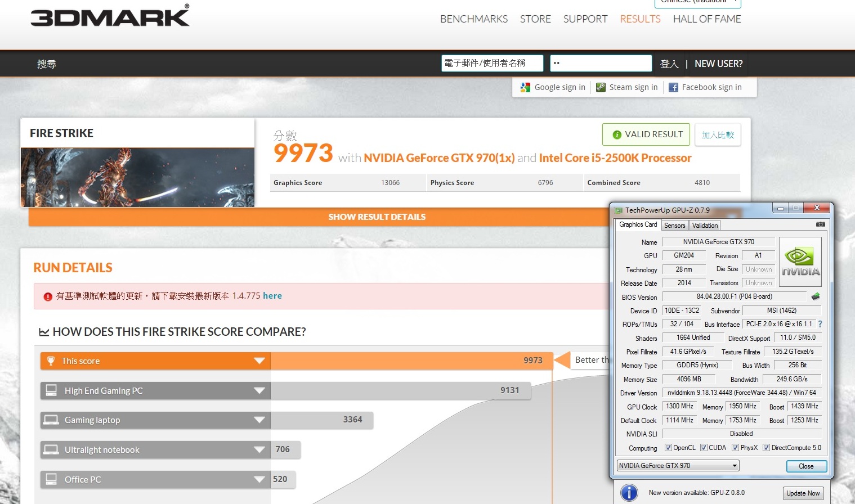This screenshot has height=504, width=855.
Task: Click the Valid Result badge
Action: pos(646,134)
